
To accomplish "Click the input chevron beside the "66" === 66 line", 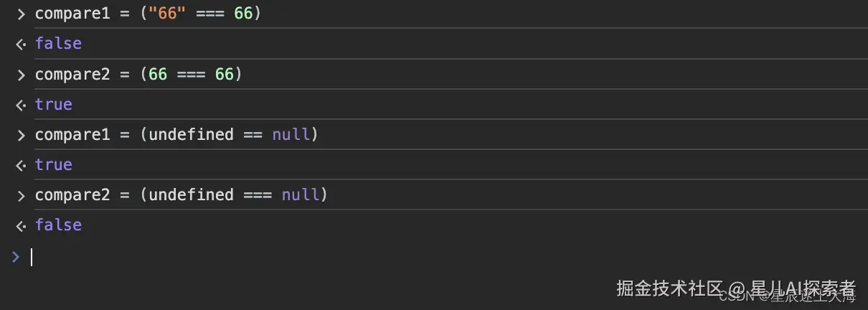I will point(21,14).
